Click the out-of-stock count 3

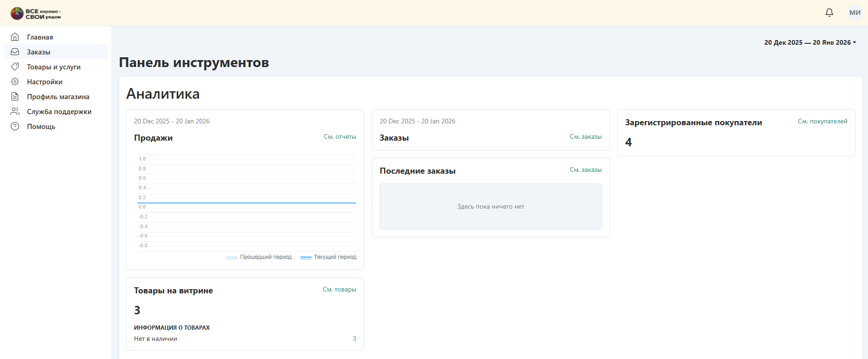(354, 339)
